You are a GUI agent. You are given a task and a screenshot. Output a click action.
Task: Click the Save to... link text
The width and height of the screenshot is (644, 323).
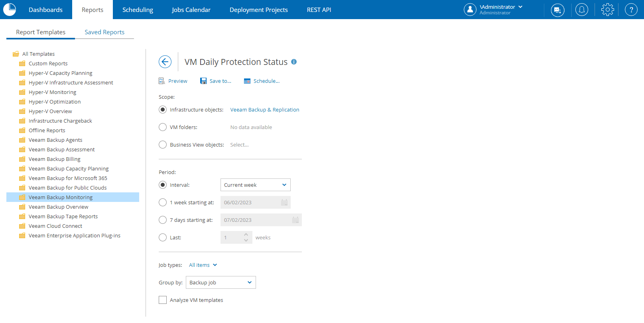tap(221, 81)
